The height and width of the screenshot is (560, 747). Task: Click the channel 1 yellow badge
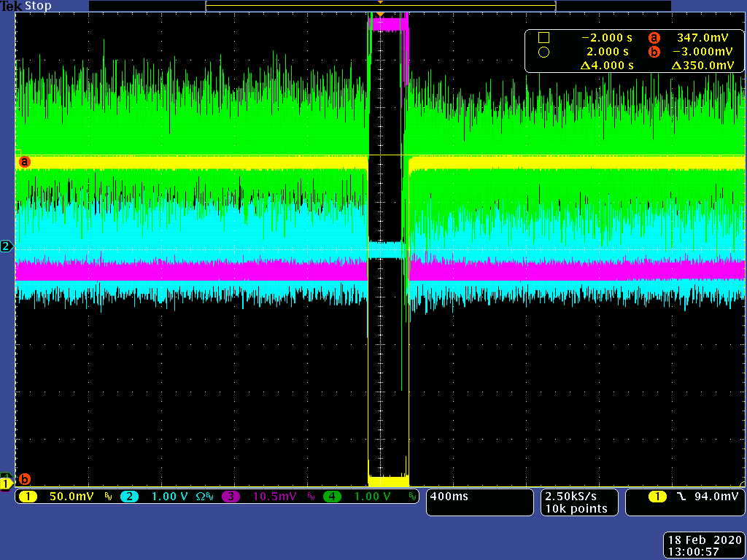tap(28, 497)
